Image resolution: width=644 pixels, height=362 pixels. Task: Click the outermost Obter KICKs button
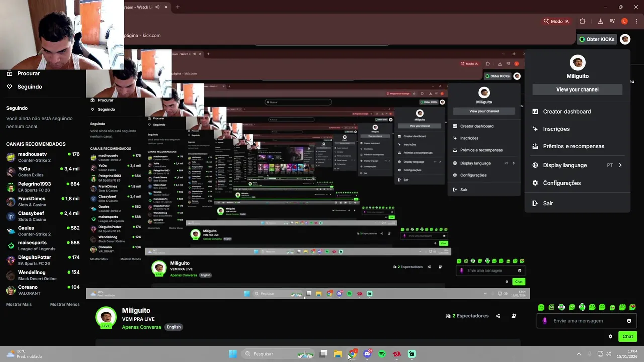coord(597,39)
